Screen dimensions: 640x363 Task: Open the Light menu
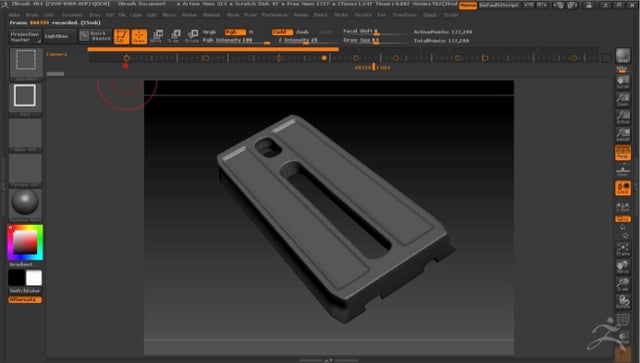[151, 15]
